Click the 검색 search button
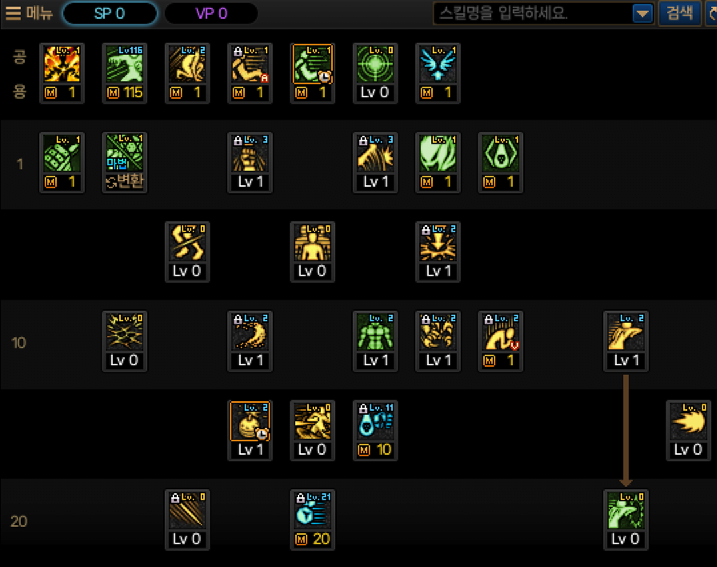This screenshot has height=567, width=717. (x=680, y=13)
